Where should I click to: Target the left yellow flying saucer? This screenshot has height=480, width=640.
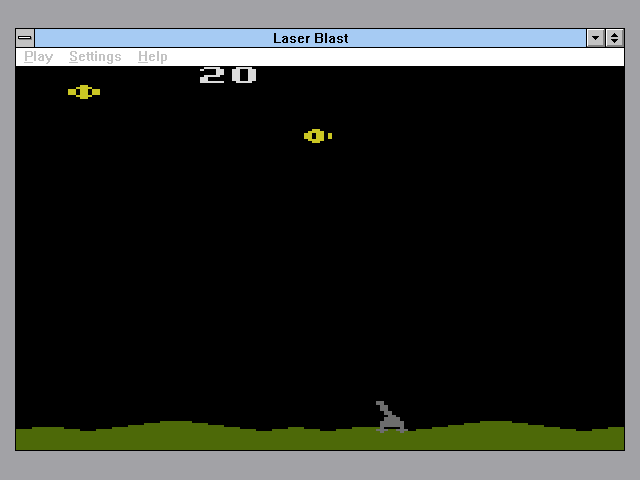pos(84,92)
